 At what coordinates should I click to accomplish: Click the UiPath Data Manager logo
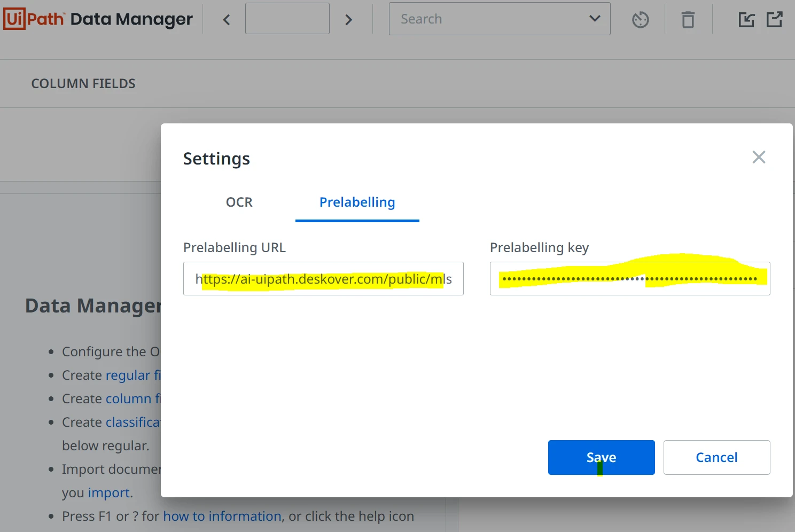point(98,19)
